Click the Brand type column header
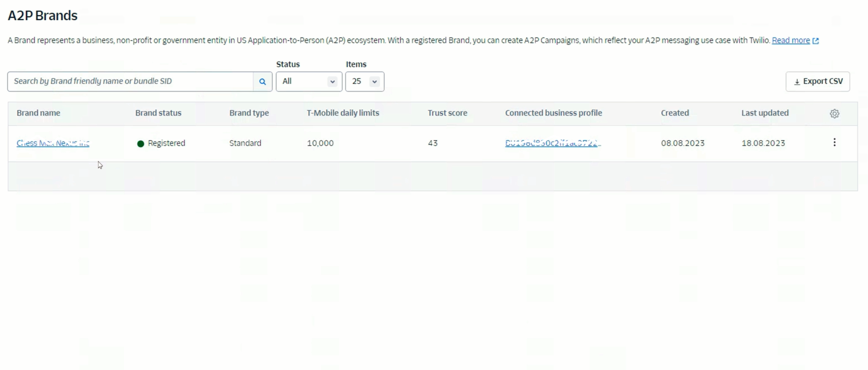 click(x=249, y=113)
